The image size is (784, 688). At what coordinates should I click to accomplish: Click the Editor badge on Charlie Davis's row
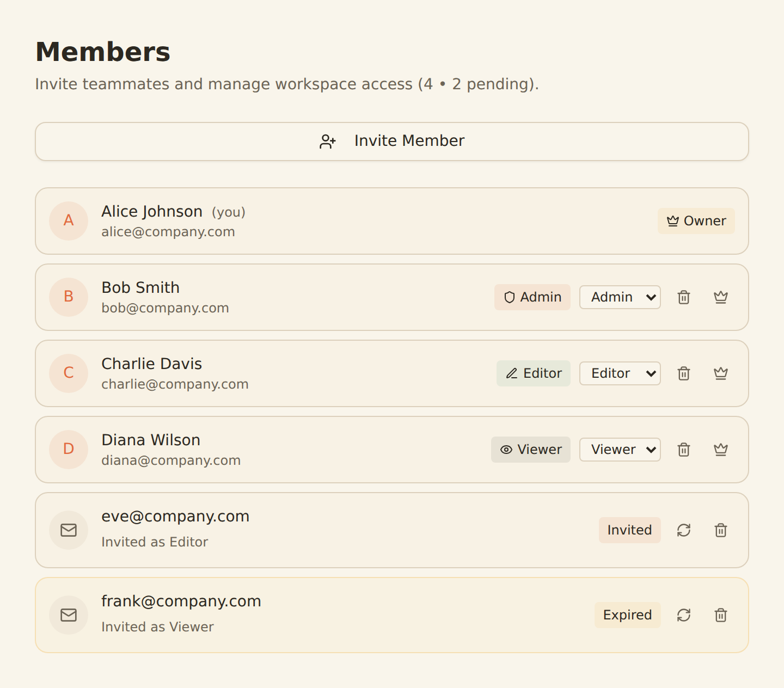click(x=534, y=373)
